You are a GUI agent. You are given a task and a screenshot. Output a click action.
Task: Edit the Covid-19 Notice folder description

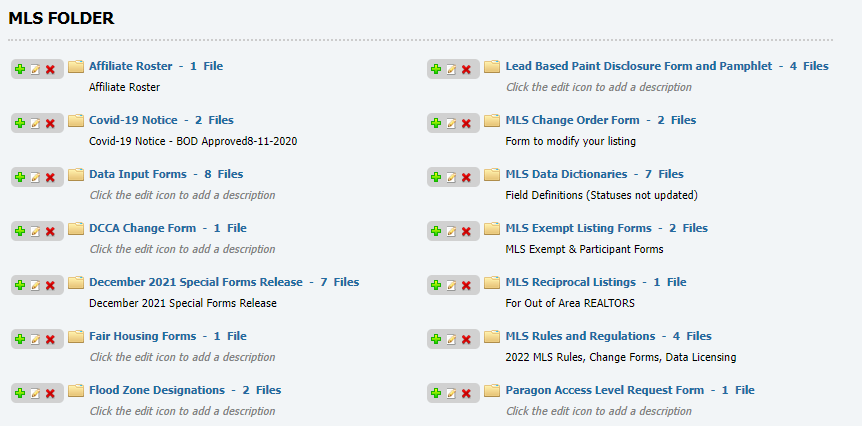coord(35,123)
